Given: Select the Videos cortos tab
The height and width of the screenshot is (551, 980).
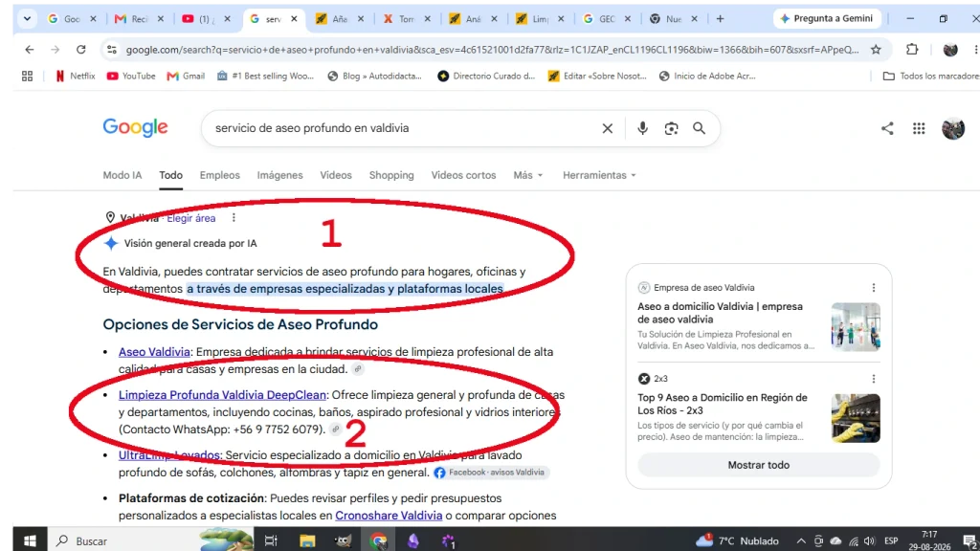Looking at the screenshot, I should pos(464,176).
